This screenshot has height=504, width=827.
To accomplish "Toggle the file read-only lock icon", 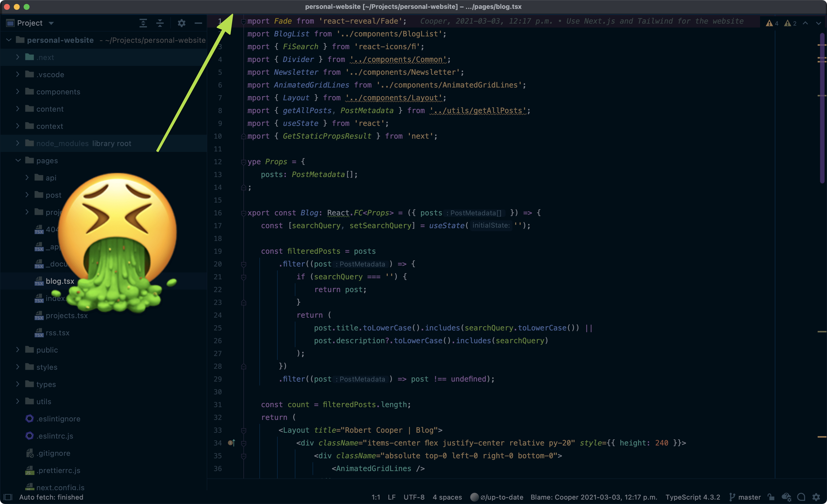I will click(x=771, y=497).
